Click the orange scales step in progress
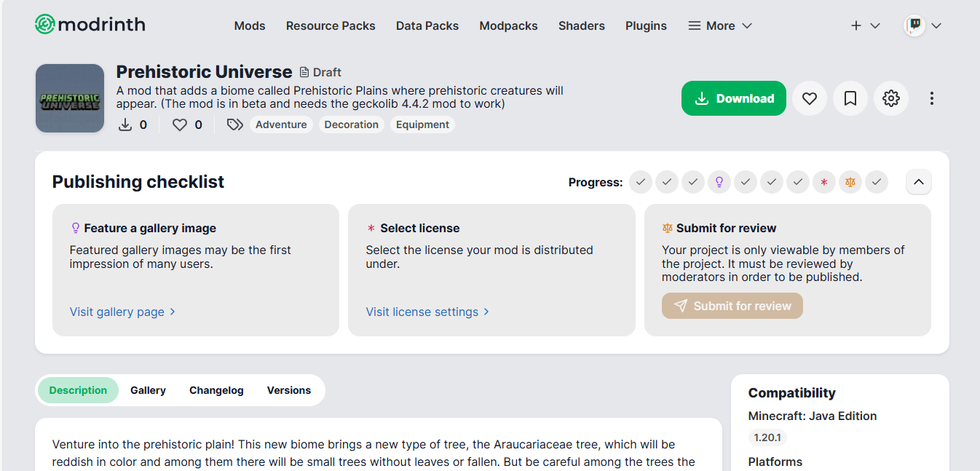Image resolution: width=980 pixels, height=471 pixels. tap(850, 182)
